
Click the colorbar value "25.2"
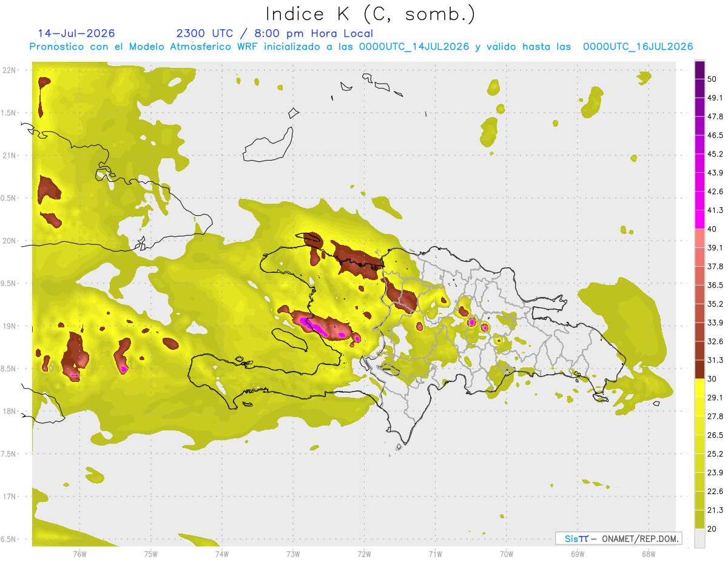point(715,453)
